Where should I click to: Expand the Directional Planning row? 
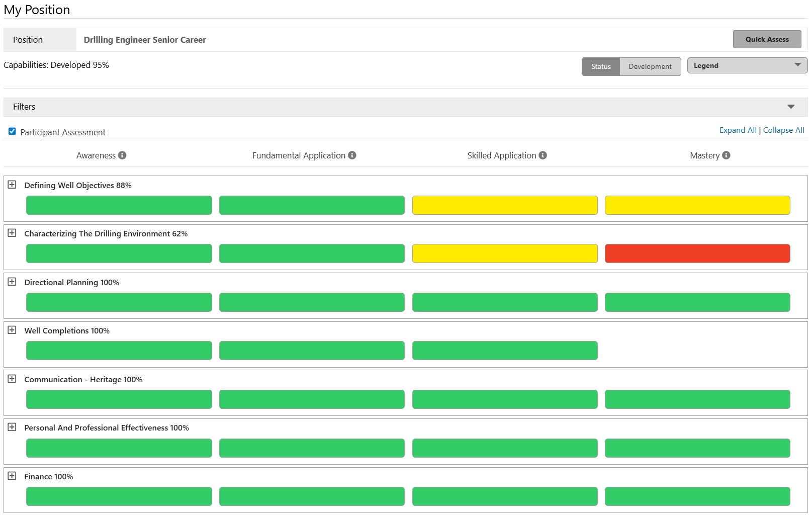(12, 282)
